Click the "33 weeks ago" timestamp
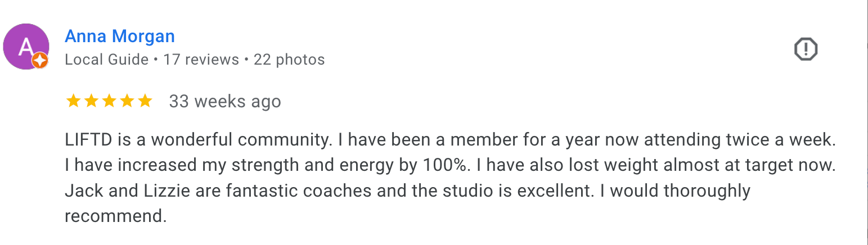This screenshot has height=245, width=868. [225, 102]
